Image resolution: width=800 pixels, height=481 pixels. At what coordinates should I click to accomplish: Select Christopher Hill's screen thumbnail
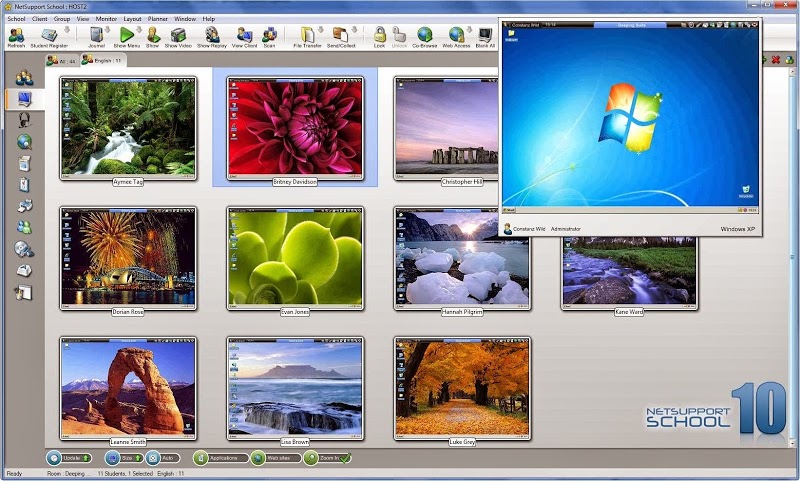click(447, 129)
